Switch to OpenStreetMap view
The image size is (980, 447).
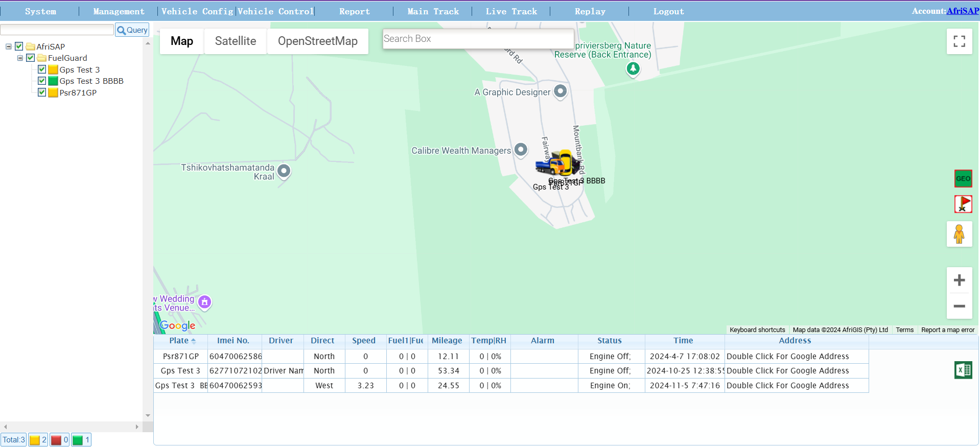point(318,41)
